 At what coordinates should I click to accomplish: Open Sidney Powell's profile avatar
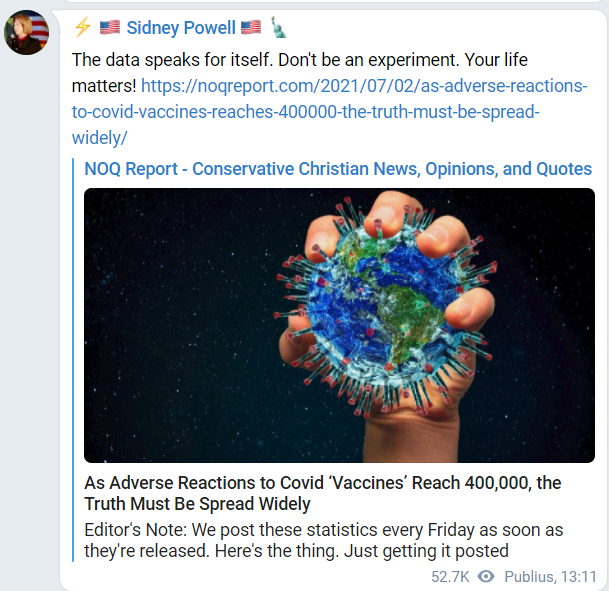click(x=27, y=32)
